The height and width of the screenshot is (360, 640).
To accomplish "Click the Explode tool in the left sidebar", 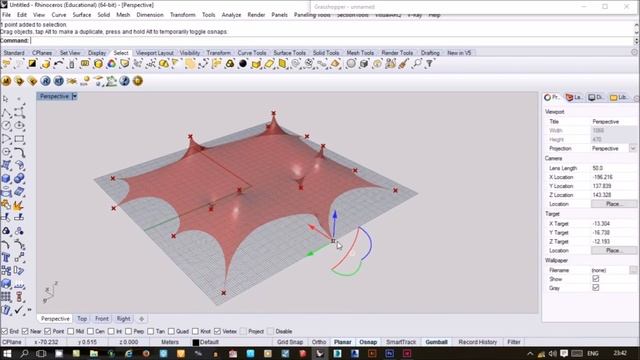I will pos(18,205).
